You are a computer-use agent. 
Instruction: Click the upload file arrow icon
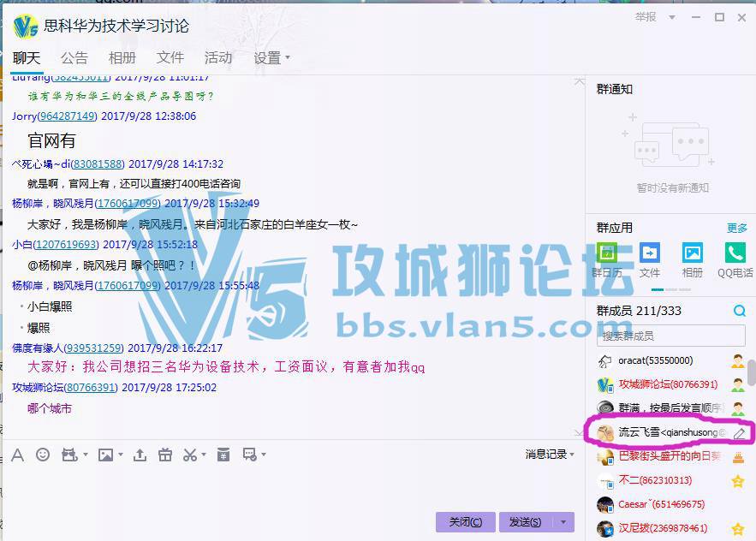[x=140, y=455]
